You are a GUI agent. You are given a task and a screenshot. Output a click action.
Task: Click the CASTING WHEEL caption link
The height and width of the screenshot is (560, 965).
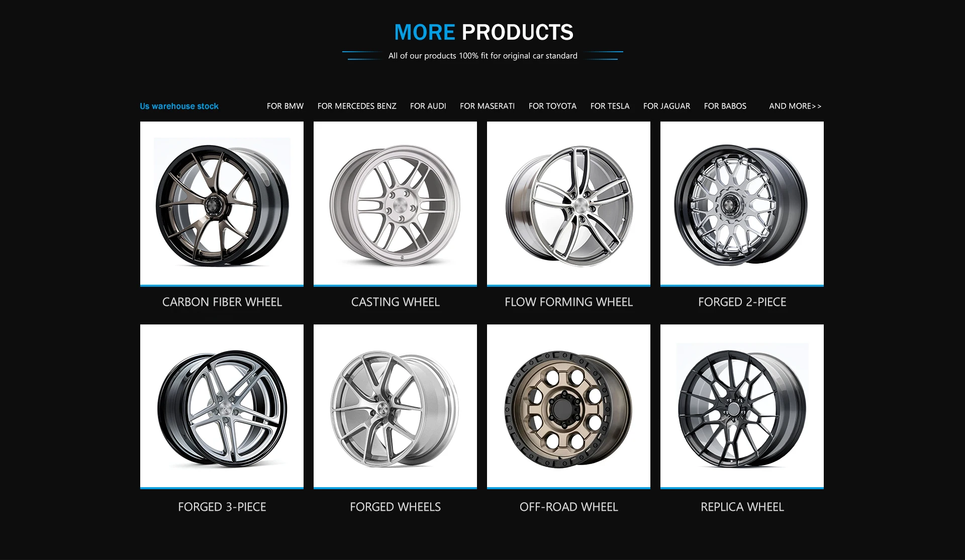point(395,302)
